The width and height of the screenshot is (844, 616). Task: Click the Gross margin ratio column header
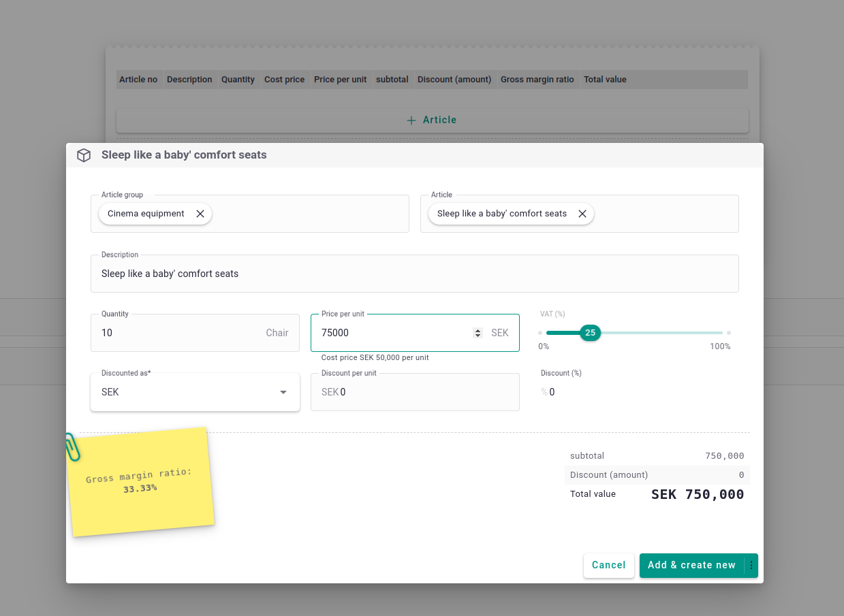pyautogui.click(x=537, y=80)
